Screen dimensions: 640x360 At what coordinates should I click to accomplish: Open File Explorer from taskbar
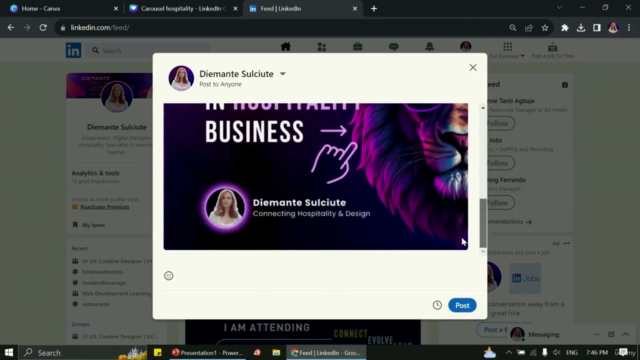click(x=276, y=353)
